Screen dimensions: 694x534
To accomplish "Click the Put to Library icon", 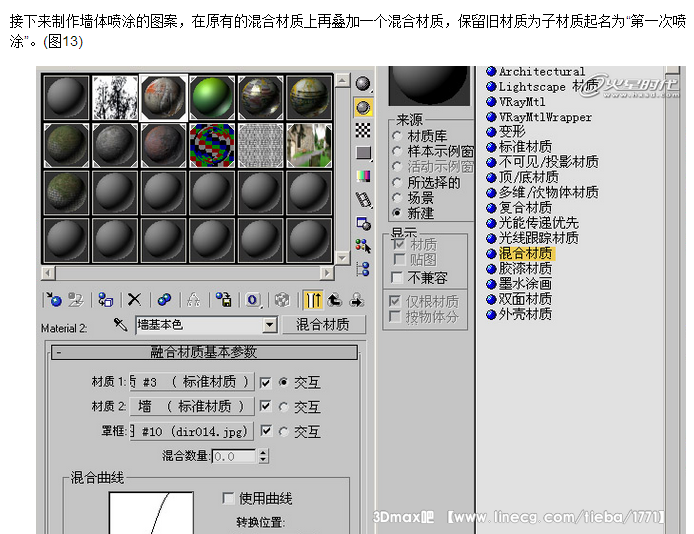I will 224,300.
